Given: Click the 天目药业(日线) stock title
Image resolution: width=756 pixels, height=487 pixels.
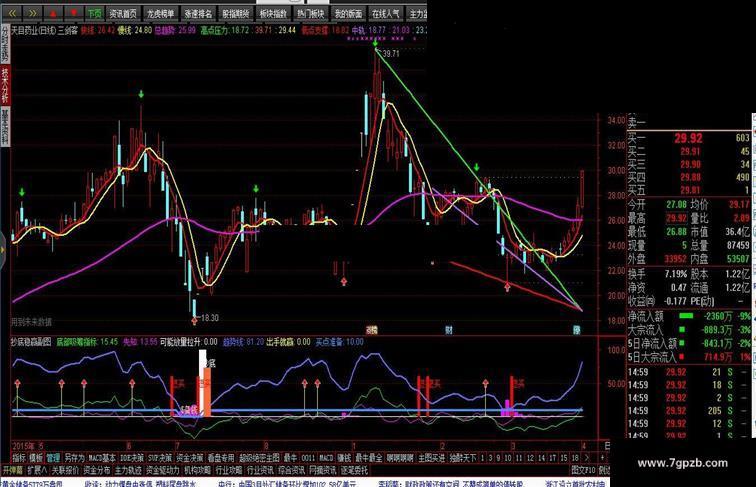Looking at the screenshot, I should click(33, 30).
